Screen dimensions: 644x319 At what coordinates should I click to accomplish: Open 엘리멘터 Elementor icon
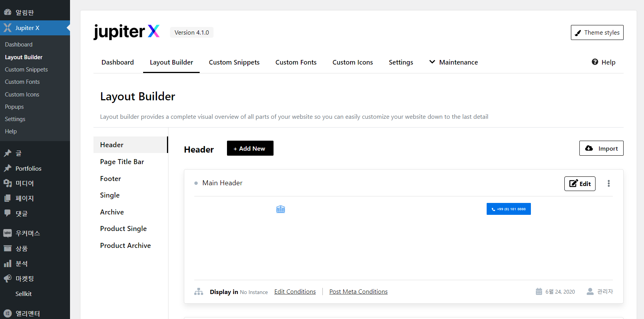click(x=8, y=314)
